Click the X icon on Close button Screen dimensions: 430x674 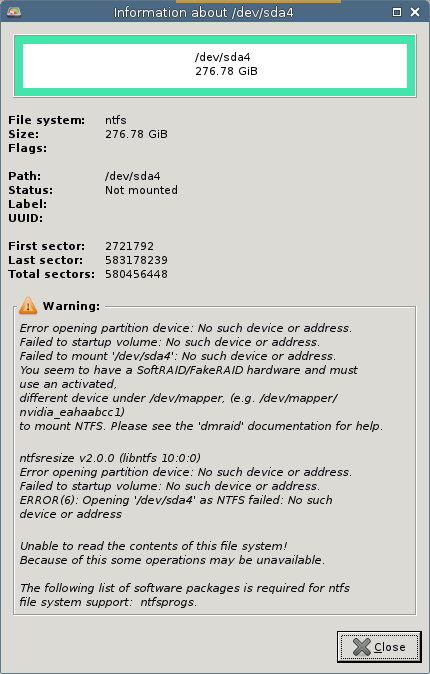coord(361,647)
